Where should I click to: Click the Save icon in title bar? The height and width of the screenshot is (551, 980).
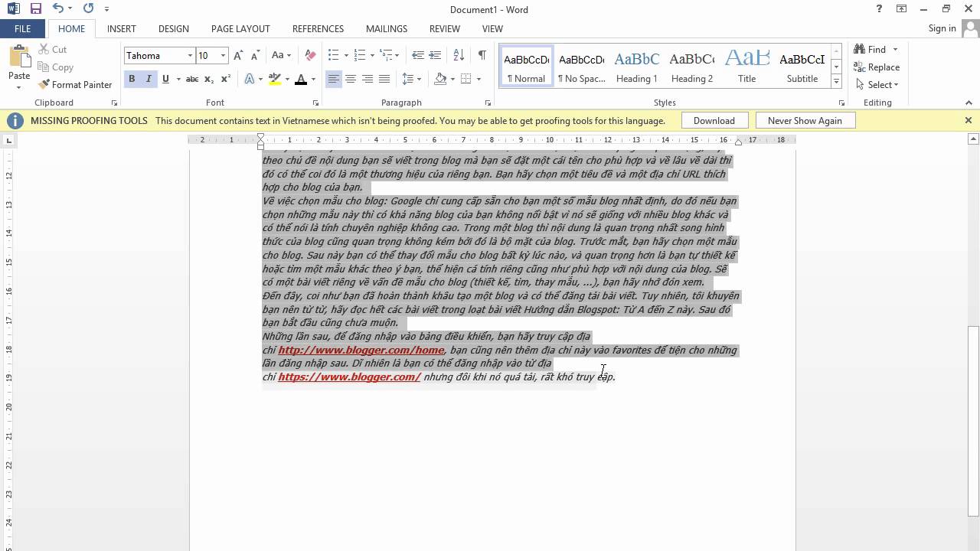tap(36, 9)
